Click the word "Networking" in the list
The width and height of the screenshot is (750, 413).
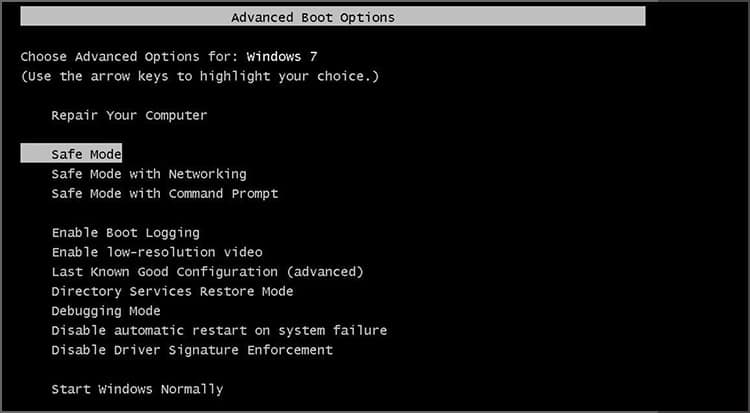pos(207,174)
